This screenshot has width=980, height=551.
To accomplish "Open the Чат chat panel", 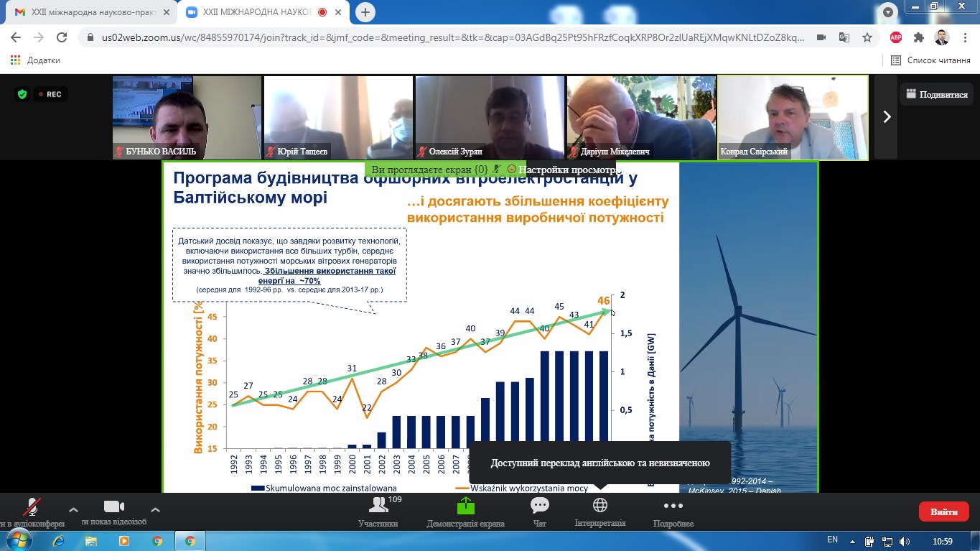I will pyautogui.click(x=540, y=511).
